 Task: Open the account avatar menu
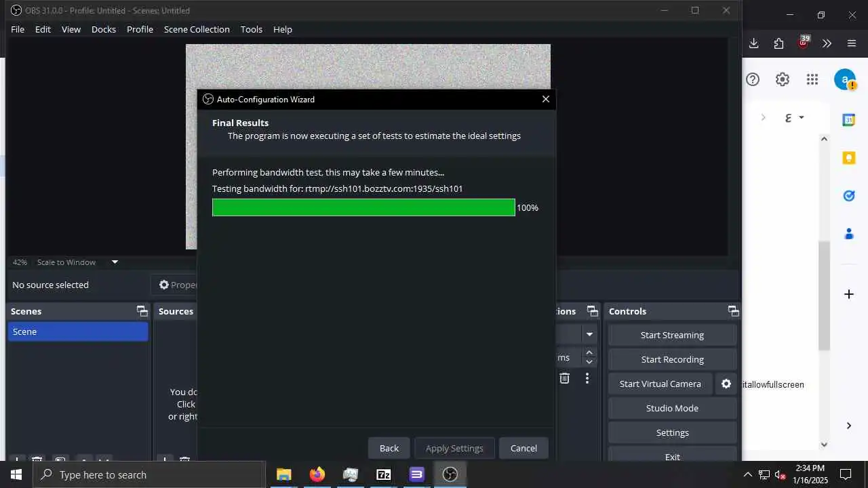845,79
